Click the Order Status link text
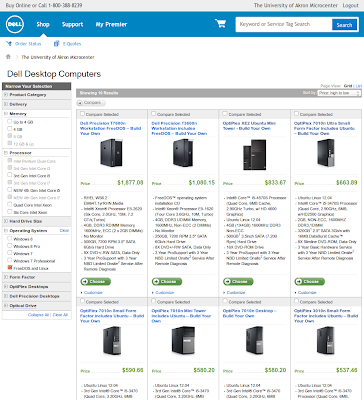The width and height of the screenshot is (364, 400). point(28,44)
